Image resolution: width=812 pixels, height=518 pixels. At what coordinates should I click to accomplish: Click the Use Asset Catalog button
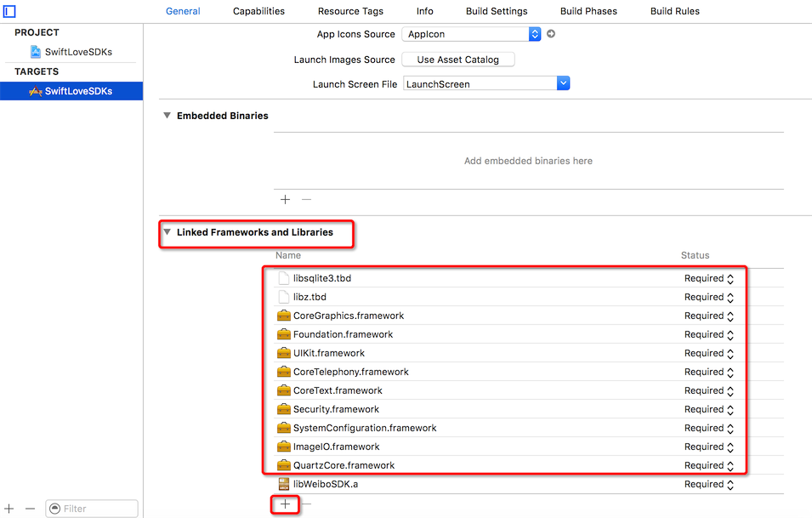(458, 60)
